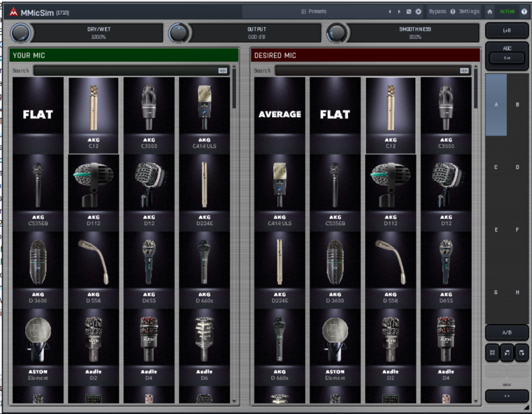Screen dimensions: 532x414
Task: Go to the previous preset arrow
Action: pyautogui.click(x=390, y=11)
